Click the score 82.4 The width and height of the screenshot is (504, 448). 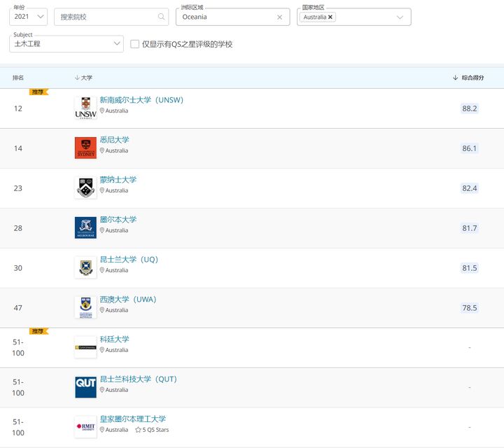click(x=469, y=188)
